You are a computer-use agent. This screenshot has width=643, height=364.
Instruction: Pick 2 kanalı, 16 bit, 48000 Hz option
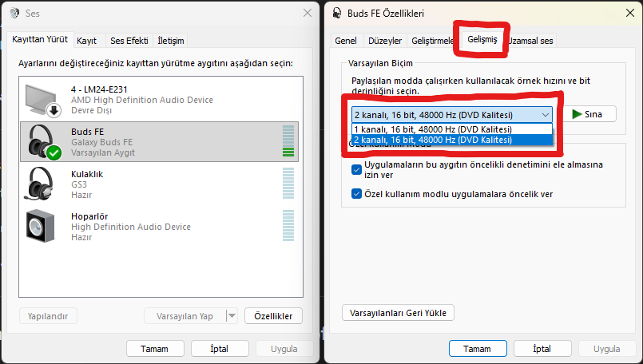coord(452,140)
